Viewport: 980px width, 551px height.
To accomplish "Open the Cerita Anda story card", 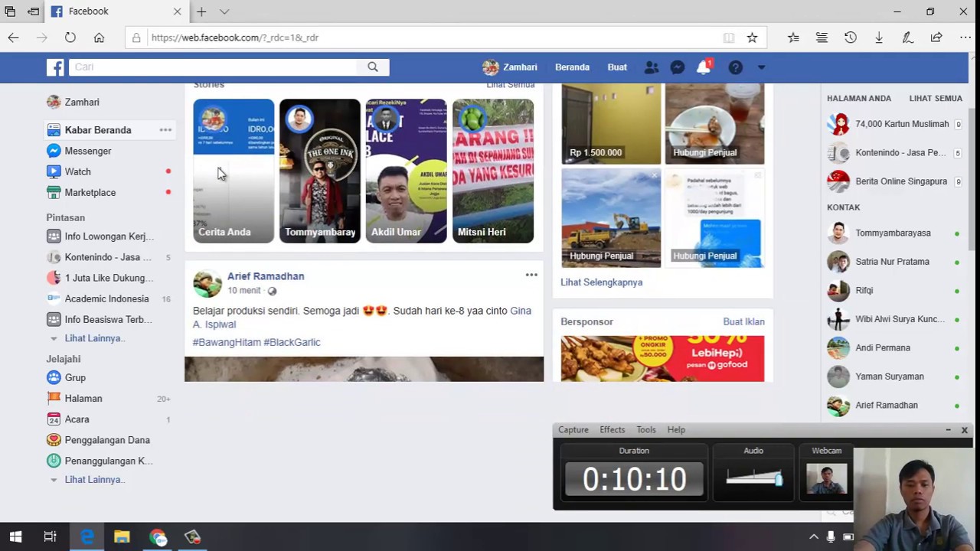I will [234, 171].
